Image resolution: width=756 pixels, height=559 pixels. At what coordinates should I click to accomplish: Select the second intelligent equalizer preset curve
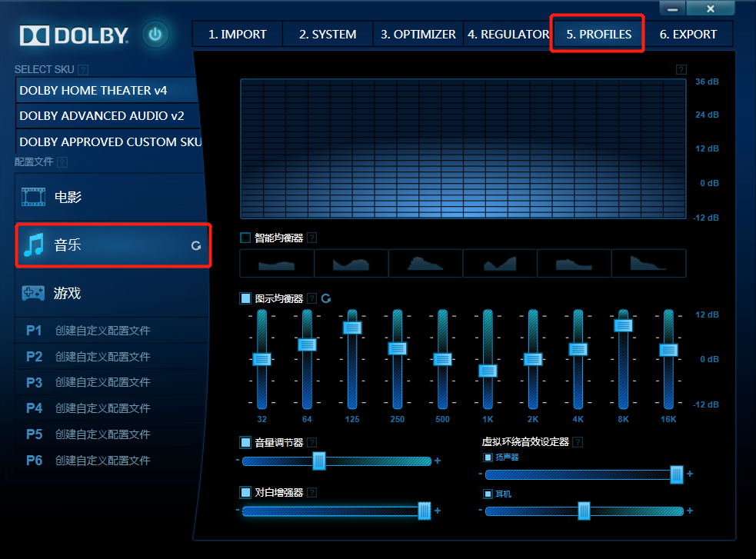tap(351, 263)
